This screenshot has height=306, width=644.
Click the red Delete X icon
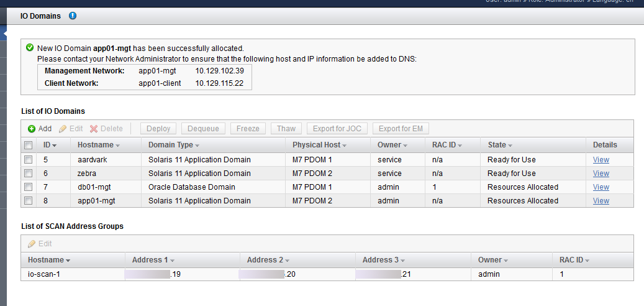(94, 129)
